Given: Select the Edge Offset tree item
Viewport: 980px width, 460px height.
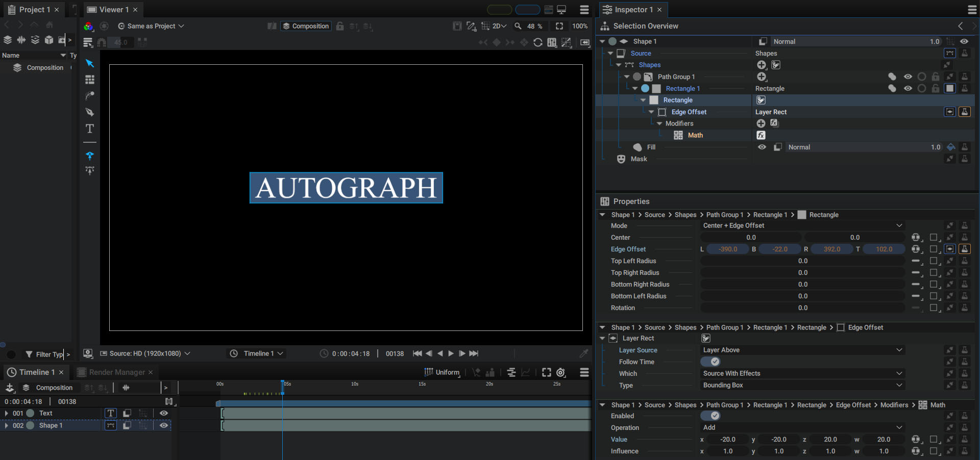Looking at the screenshot, I should (689, 112).
